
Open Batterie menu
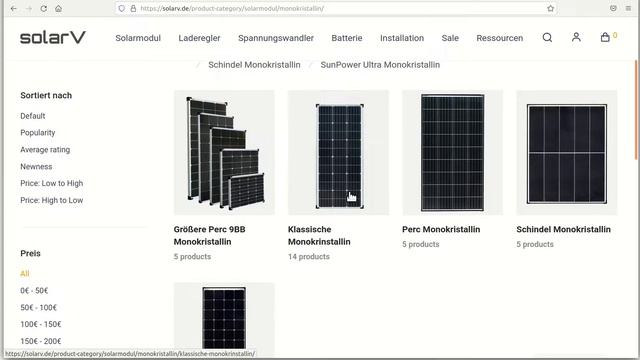[x=347, y=38]
